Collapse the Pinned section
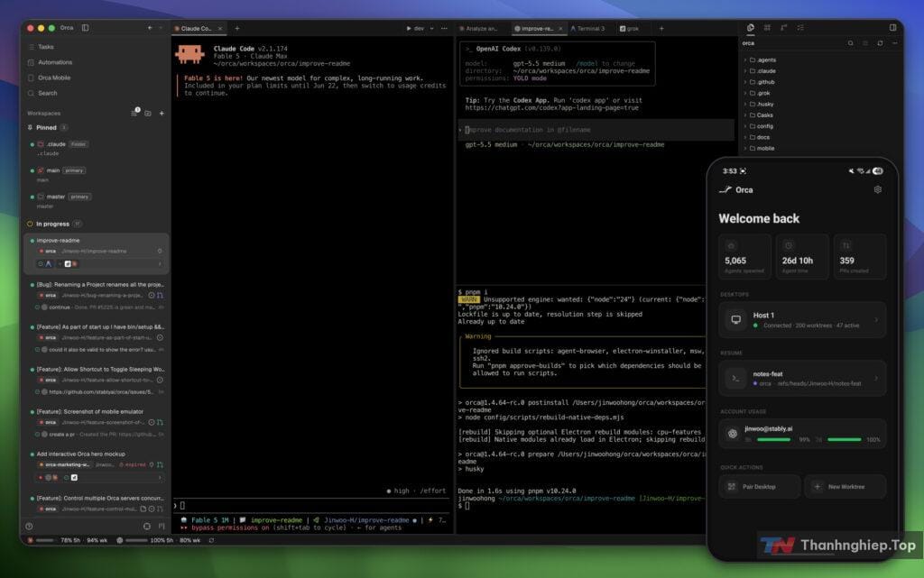The height and width of the screenshot is (578, 924). 46,127
